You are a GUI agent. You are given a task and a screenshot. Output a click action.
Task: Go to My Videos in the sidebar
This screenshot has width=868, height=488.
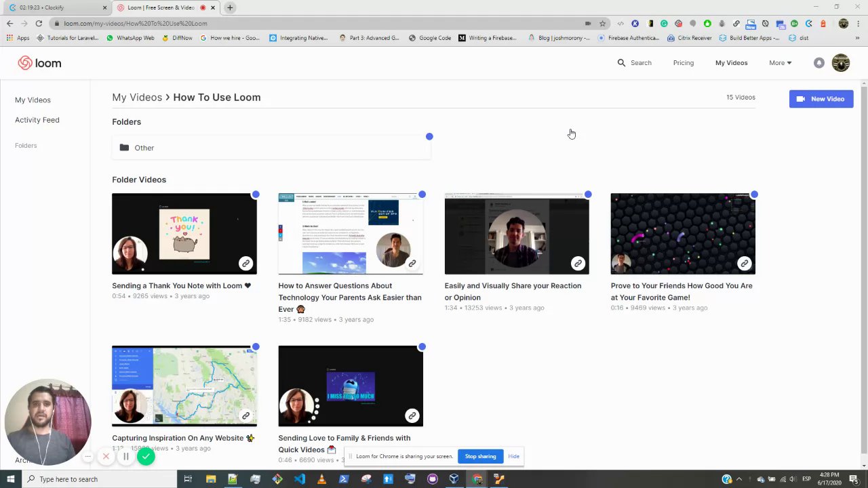[33, 100]
